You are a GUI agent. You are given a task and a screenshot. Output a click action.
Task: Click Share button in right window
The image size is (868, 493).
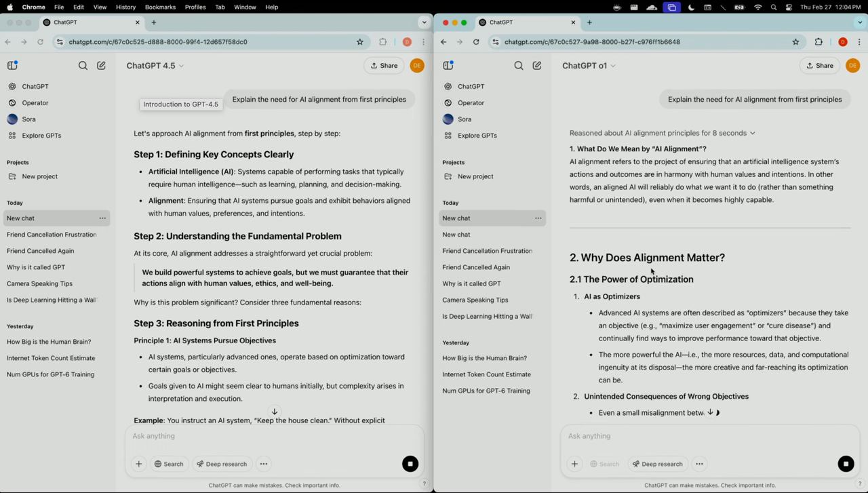coord(819,66)
